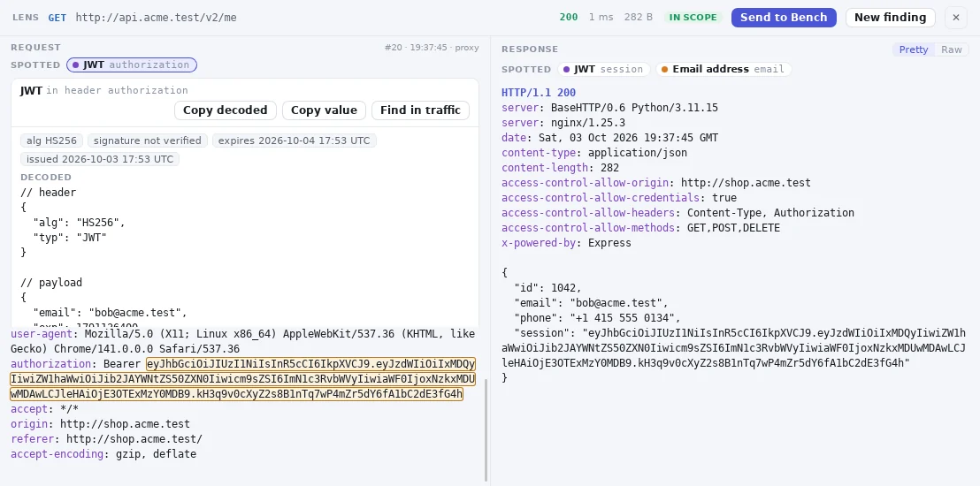Viewport: 980px width, 486px height.
Task: Click the signature not verified tag
Action: pos(148,140)
